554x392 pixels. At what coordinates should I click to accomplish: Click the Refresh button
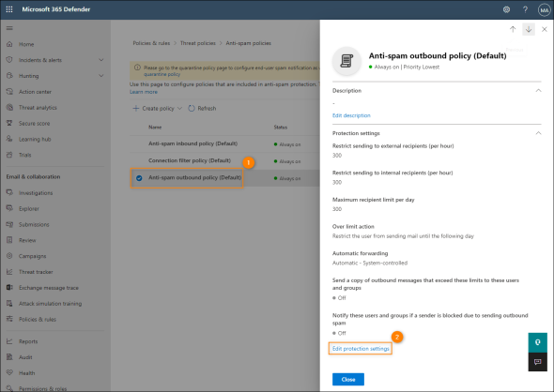(x=202, y=109)
